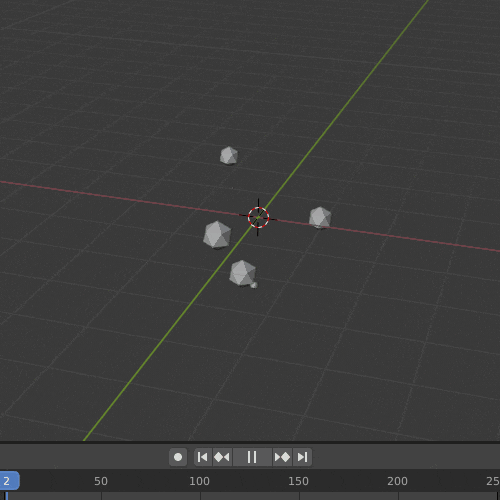Set the timeline to frame 100
The width and height of the screenshot is (500, 500).
click(199, 481)
